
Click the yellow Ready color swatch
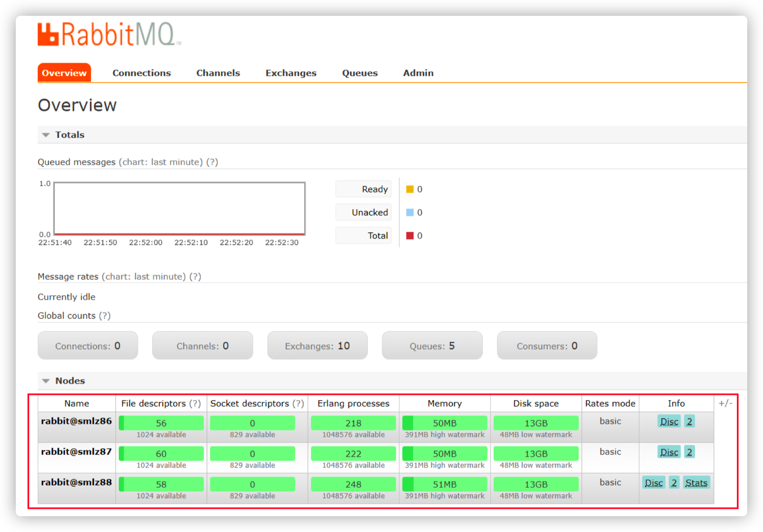tap(410, 189)
